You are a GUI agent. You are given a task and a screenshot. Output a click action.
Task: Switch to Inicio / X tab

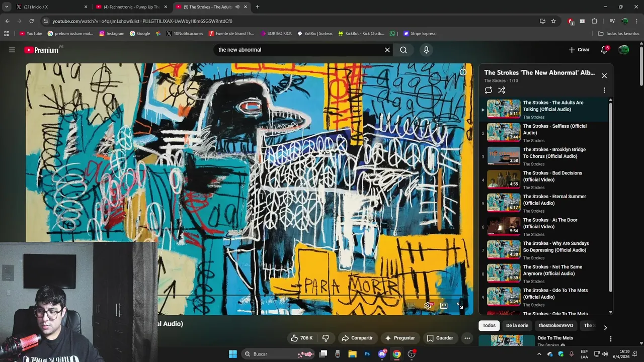50,7
